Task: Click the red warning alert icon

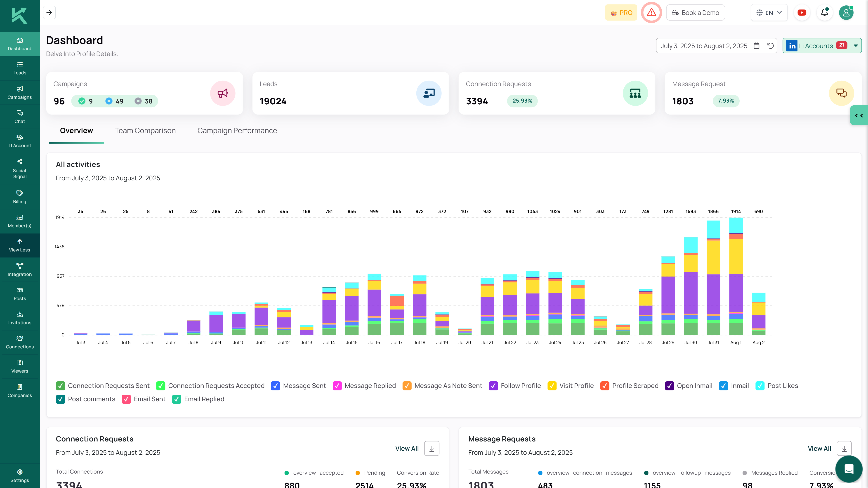Action: tap(651, 12)
